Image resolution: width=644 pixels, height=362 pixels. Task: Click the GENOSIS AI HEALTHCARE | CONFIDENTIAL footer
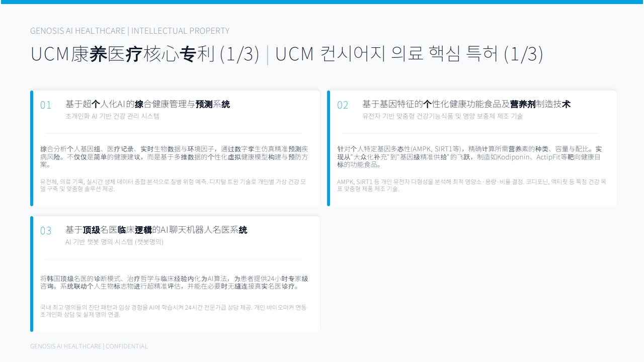click(89, 346)
